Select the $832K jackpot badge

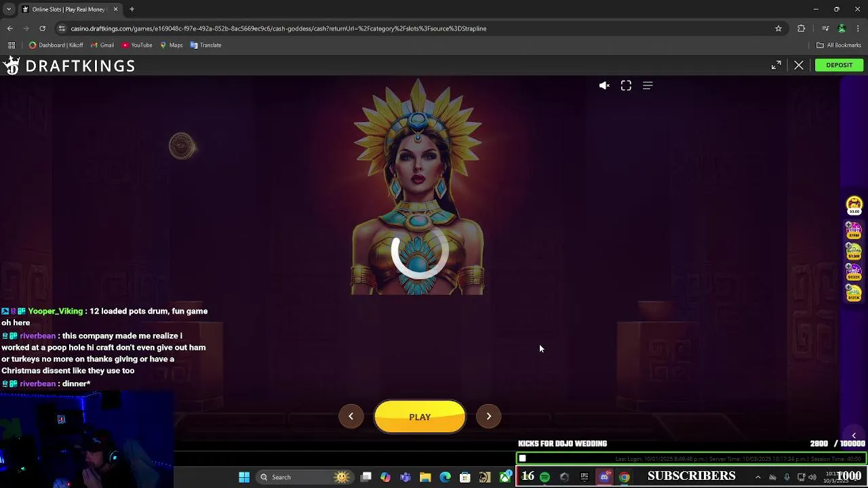point(854,272)
